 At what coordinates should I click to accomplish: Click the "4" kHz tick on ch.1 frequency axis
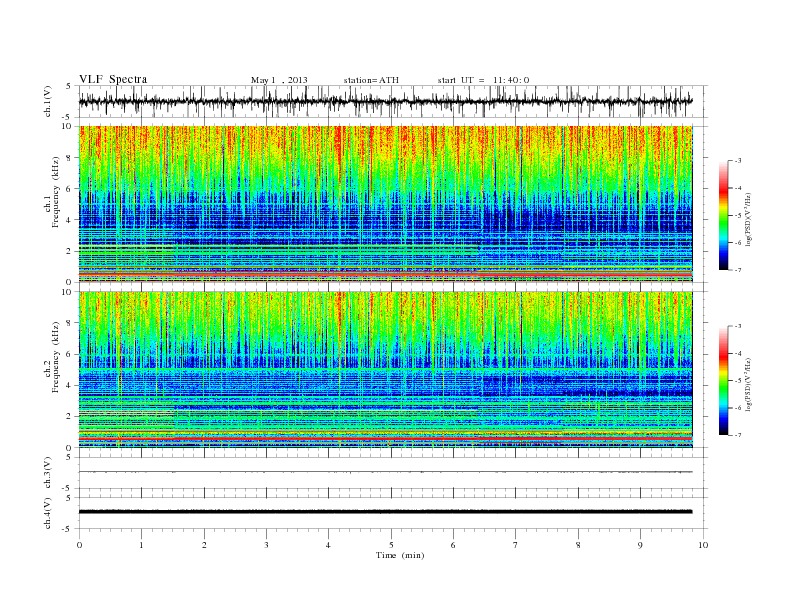[x=70, y=220]
